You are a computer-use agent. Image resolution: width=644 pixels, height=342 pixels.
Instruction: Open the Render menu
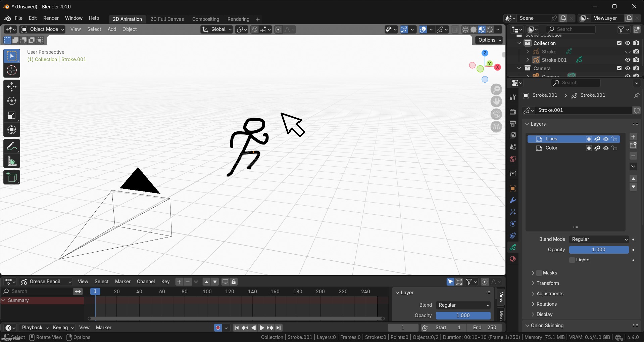pos(51,18)
